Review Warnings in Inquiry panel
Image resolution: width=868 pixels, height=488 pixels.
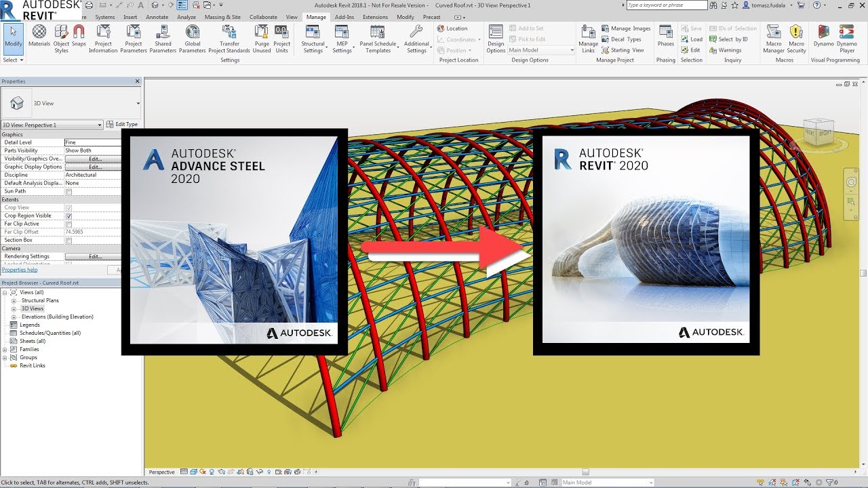725,50
